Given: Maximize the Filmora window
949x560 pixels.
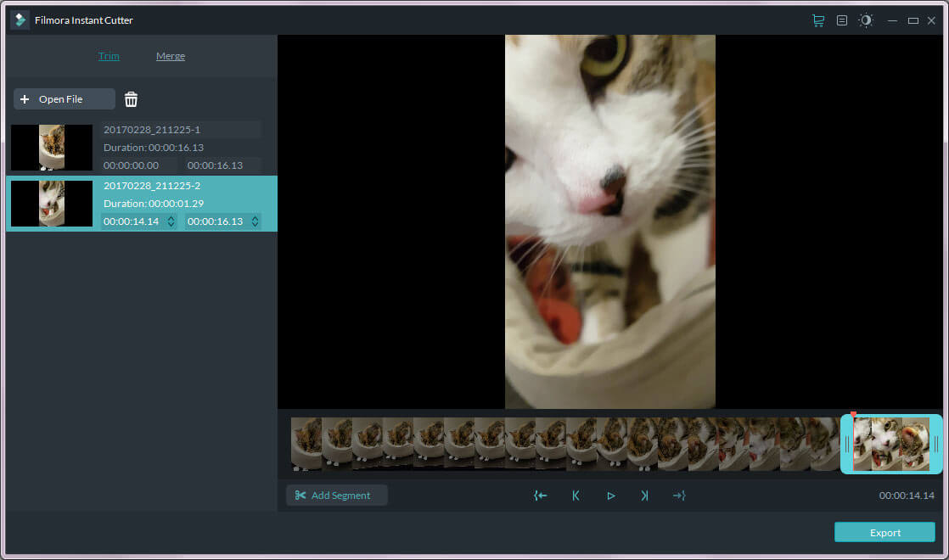Looking at the screenshot, I should click(x=913, y=20).
